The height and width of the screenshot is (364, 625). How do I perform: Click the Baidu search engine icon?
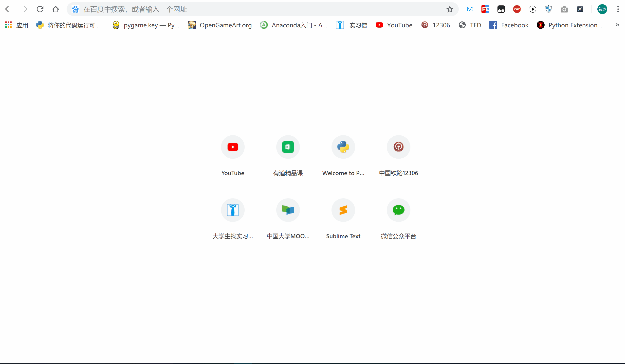coord(75,9)
